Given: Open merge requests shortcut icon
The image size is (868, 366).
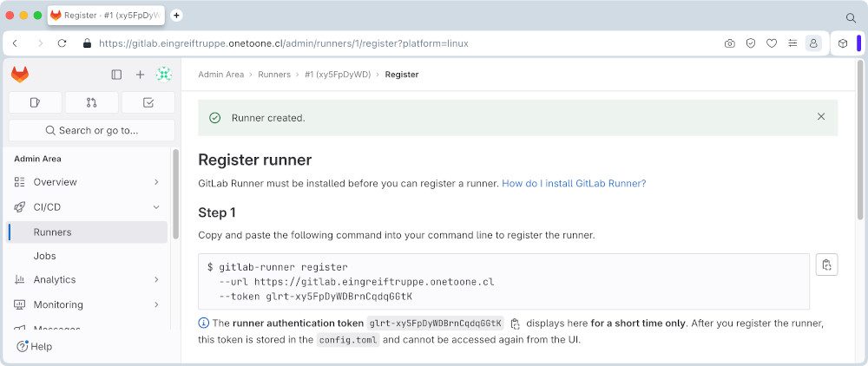Looking at the screenshot, I should click(91, 102).
